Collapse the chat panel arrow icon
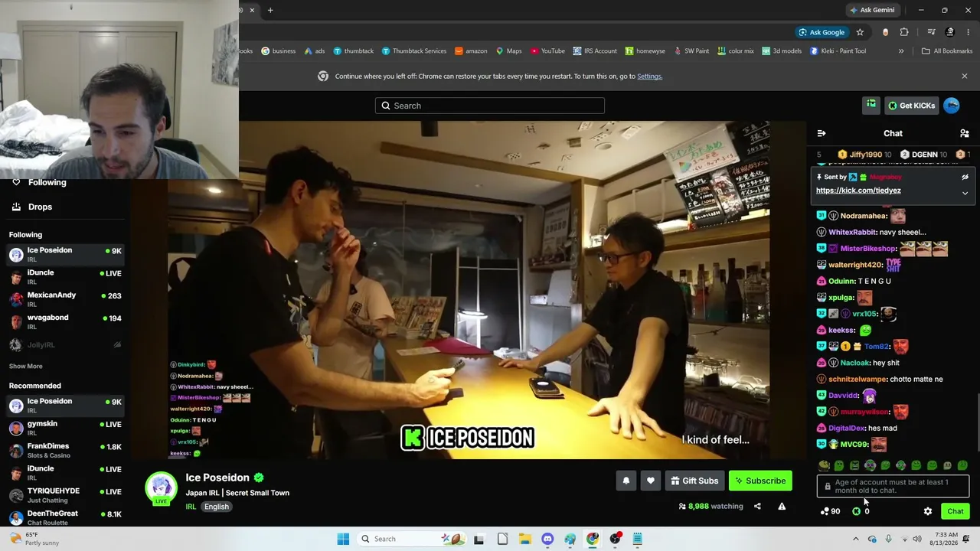Image resolution: width=980 pixels, height=551 pixels. [822, 133]
